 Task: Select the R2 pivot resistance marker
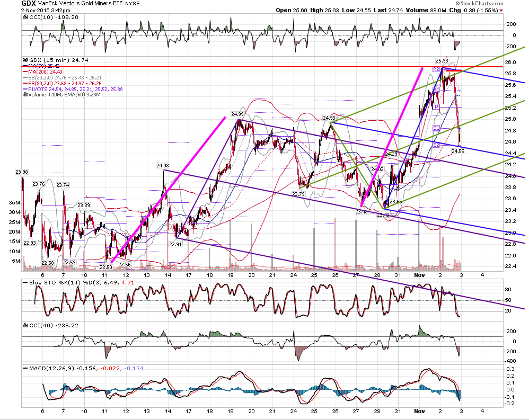[436, 69]
